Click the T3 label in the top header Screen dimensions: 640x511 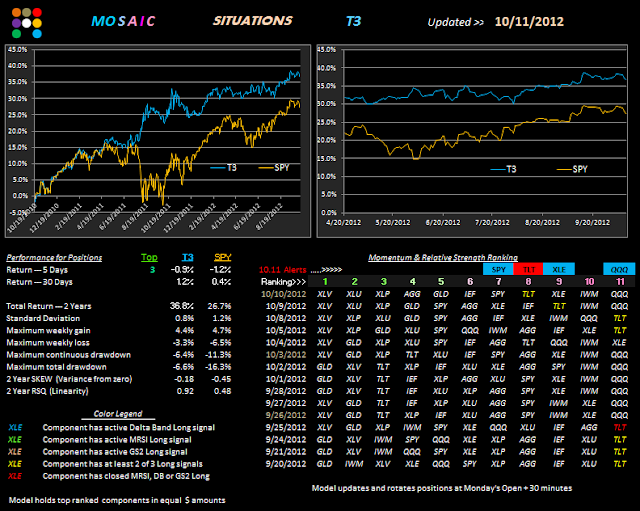point(353,21)
